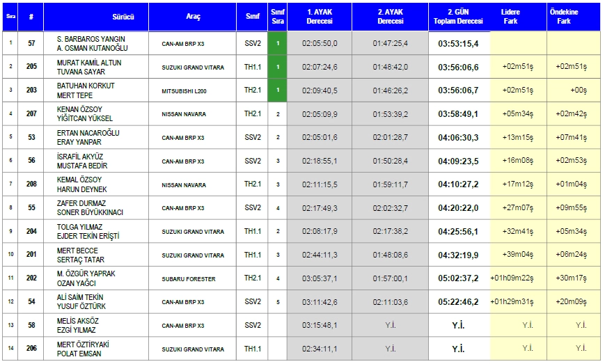Select the Mert Öztiryaki driver cell
605x364 pixels.
(95, 349)
